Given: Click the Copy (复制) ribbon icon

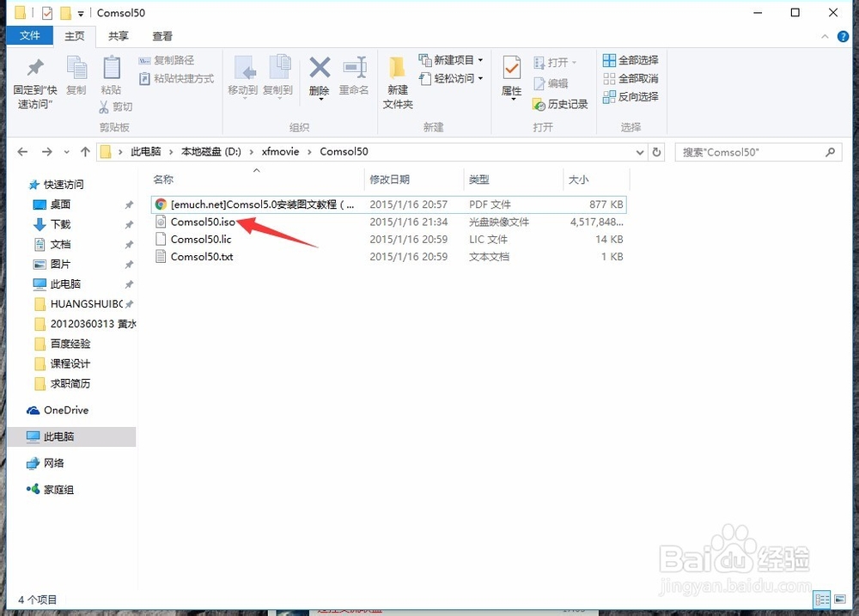Looking at the screenshot, I should click(x=76, y=75).
